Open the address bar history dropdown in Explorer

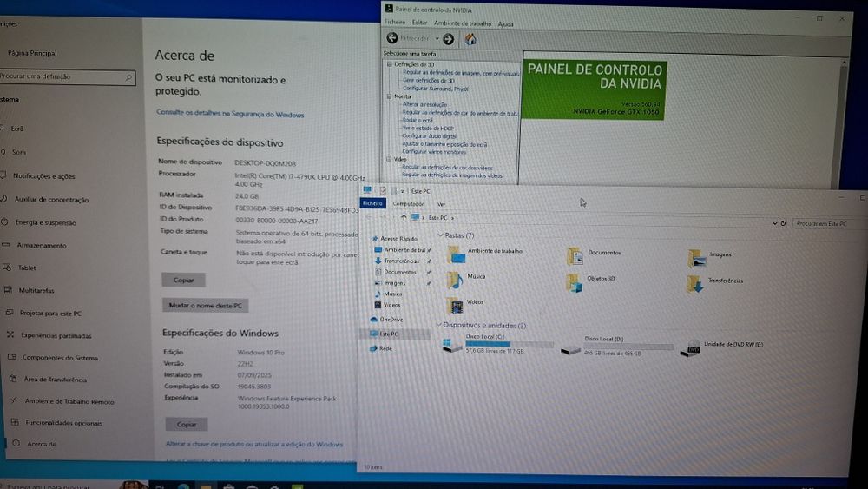click(x=774, y=223)
